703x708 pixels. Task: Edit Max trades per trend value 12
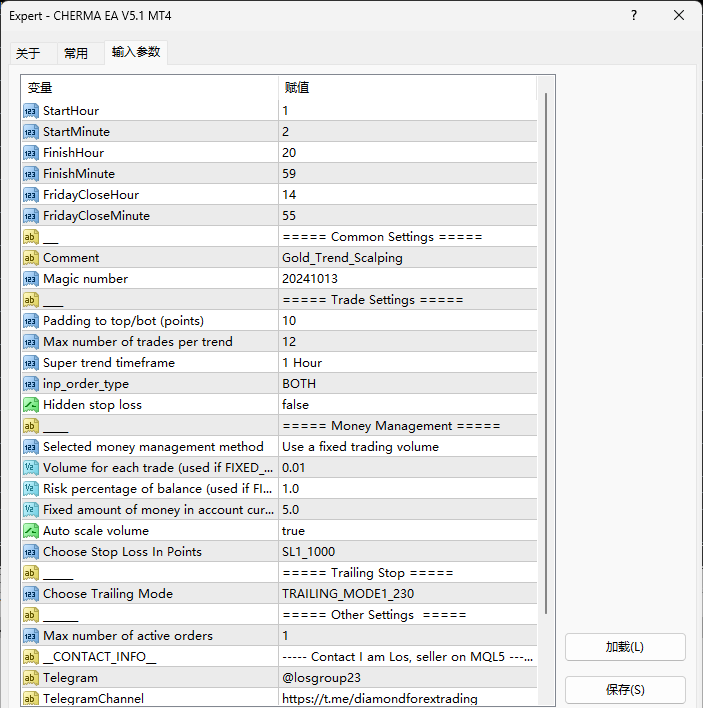(x=408, y=342)
